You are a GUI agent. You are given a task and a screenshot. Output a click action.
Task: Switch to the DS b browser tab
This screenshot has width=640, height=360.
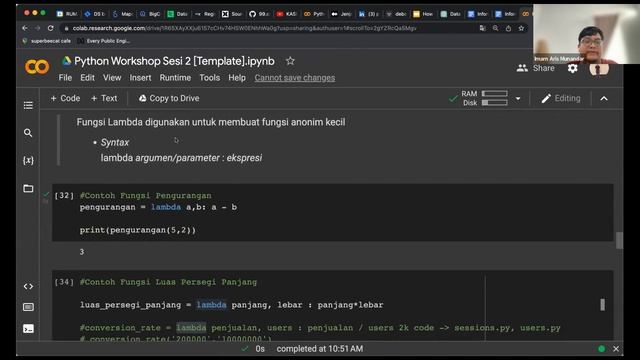(94, 14)
